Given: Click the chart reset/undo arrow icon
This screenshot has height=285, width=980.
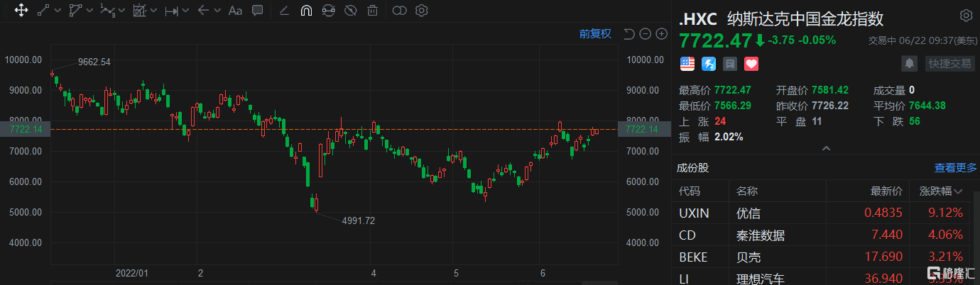Looking at the screenshot, I should pos(628,33).
